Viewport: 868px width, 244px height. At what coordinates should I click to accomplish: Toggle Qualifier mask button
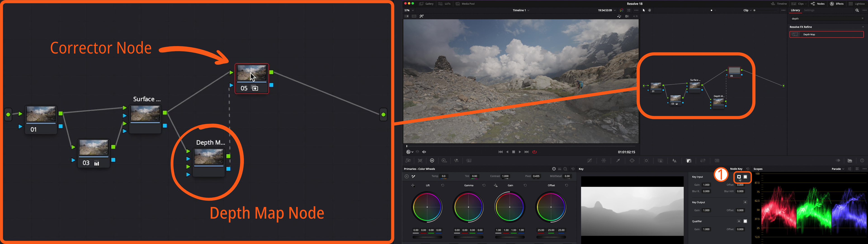745,221
